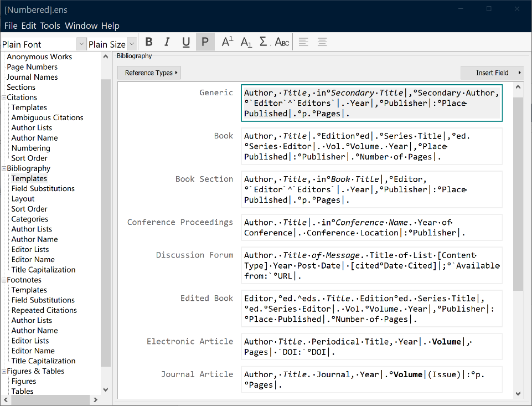The height and width of the screenshot is (406, 532).
Task: Collapse the Citations tree section
Action: (x=4, y=97)
